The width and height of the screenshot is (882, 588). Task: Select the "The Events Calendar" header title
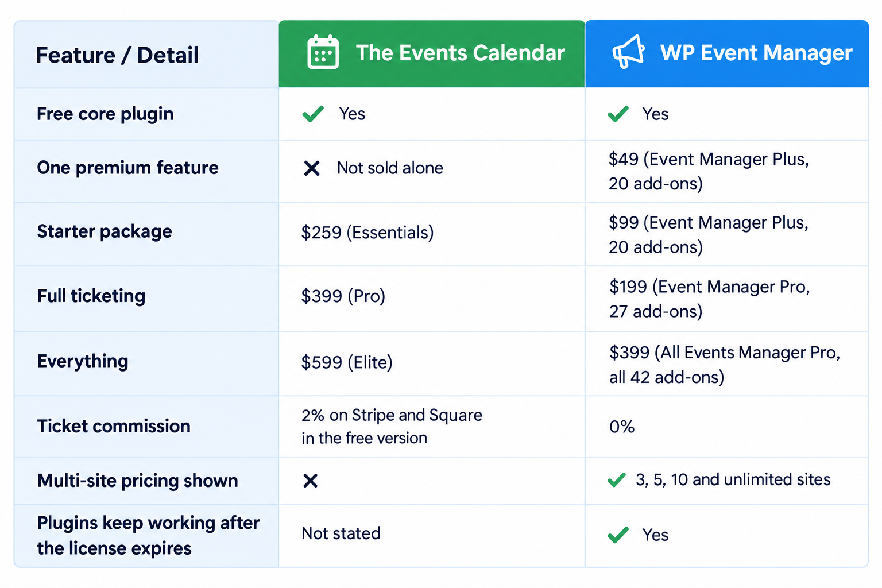(x=461, y=53)
